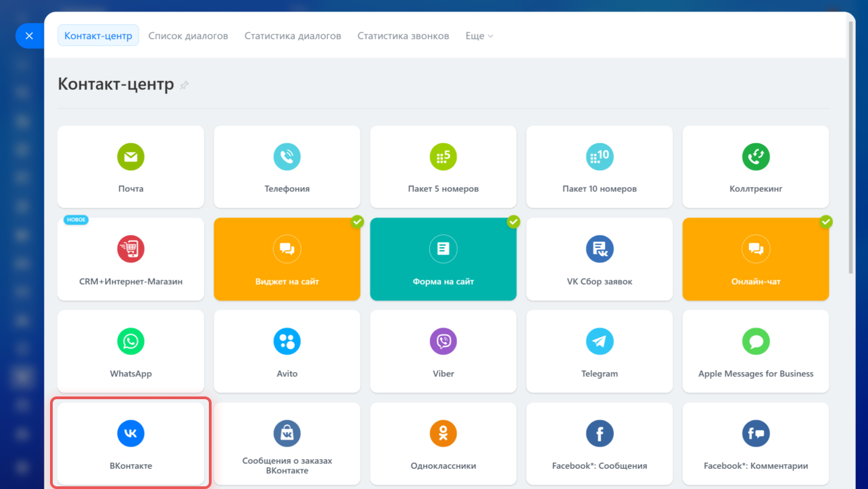868x489 pixels.
Task: Click connected checkmark on Форма на сайт
Action: pos(514,222)
